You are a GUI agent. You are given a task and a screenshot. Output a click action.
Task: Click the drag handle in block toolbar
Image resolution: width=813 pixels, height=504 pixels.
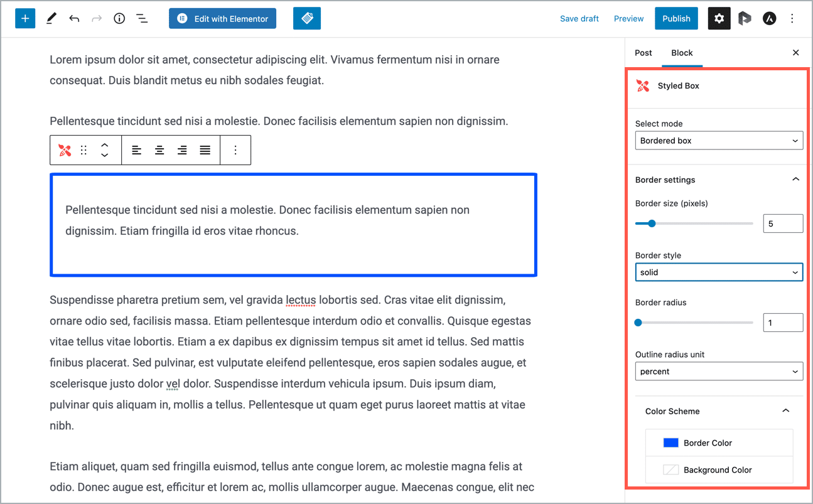(84, 150)
